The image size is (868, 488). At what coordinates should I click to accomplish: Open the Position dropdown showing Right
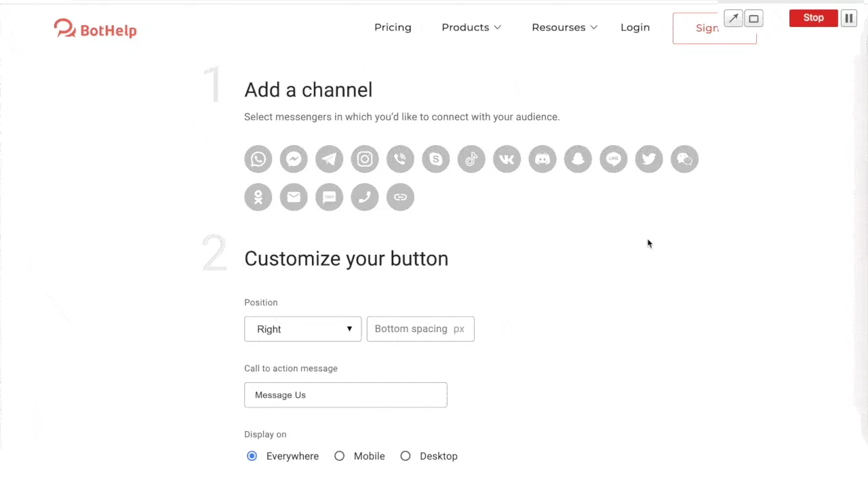[302, 329]
